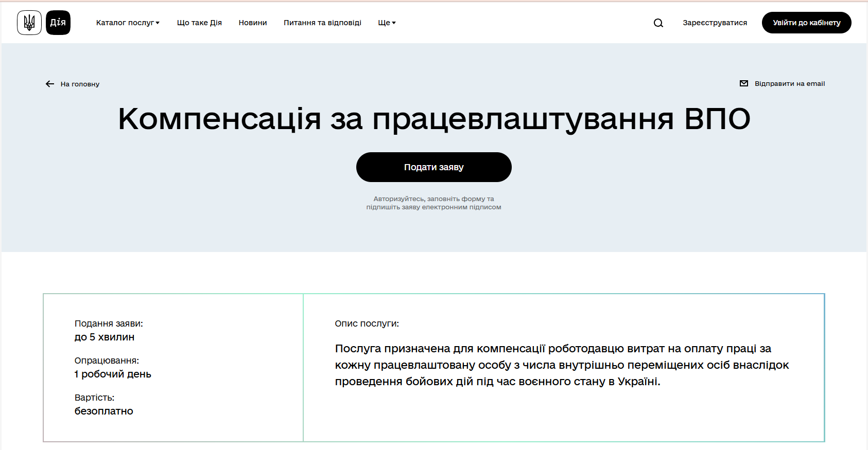The height and width of the screenshot is (450, 868).
Task: Expand the Каталог послуг dropdown
Action: click(x=128, y=23)
